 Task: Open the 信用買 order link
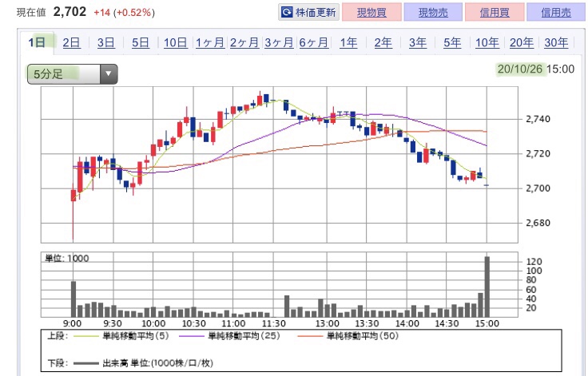tap(495, 12)
